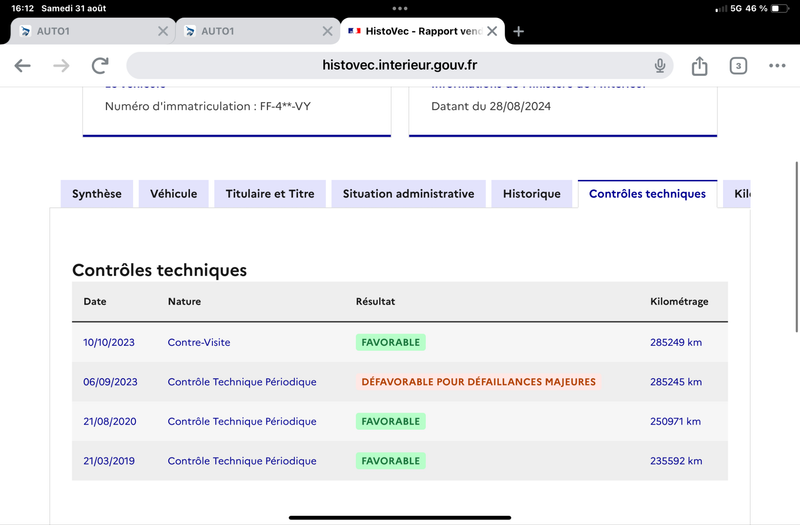The height and width of the screenshot is (525, 800).
Task: Click Contrôle Technique Périodique in 06/09/2023 row
Action: tap(242, 382)
